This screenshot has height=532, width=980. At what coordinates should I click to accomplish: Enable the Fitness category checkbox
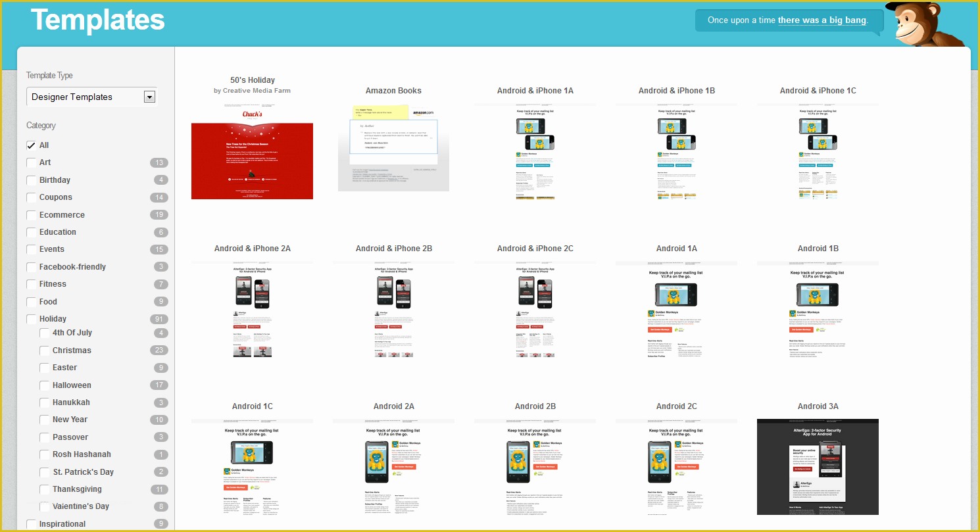tap(31, 284)
